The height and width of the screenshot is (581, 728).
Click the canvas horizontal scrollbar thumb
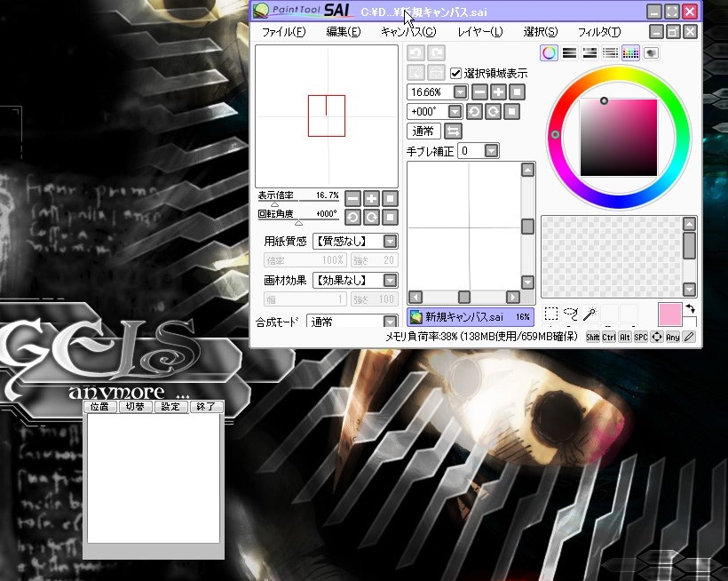point(463,297)
